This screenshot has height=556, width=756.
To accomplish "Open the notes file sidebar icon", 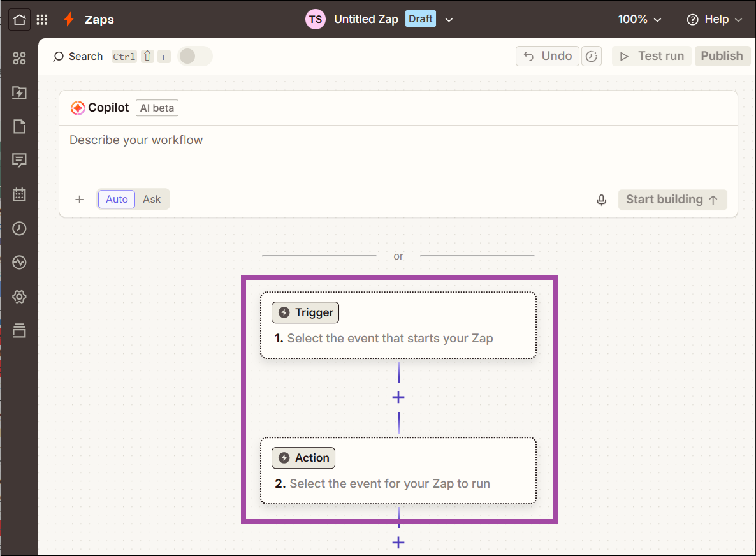I will coord(19,126).
